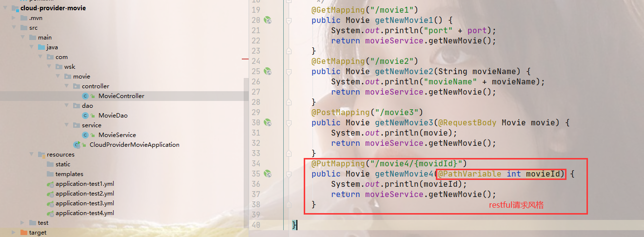Click the MovieController class icon
The width and height of the screenshot is (644, 237).
coord(85,96)
